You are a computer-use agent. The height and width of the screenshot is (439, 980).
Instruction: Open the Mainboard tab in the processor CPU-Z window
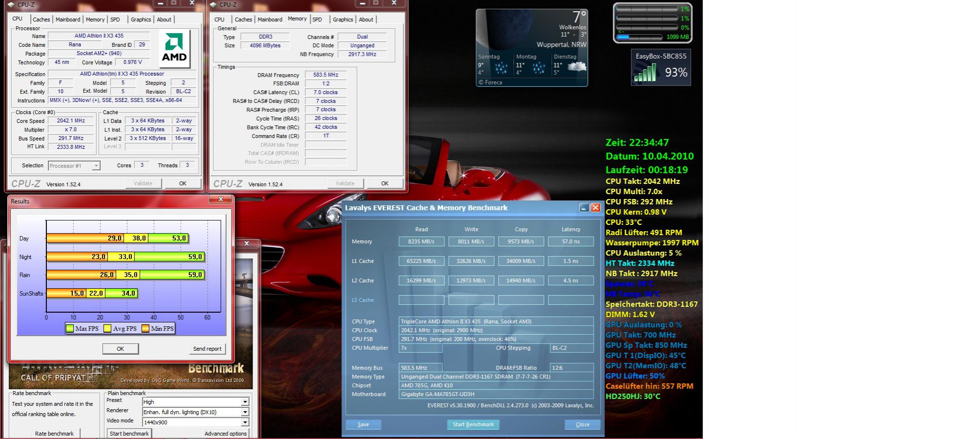68,20
